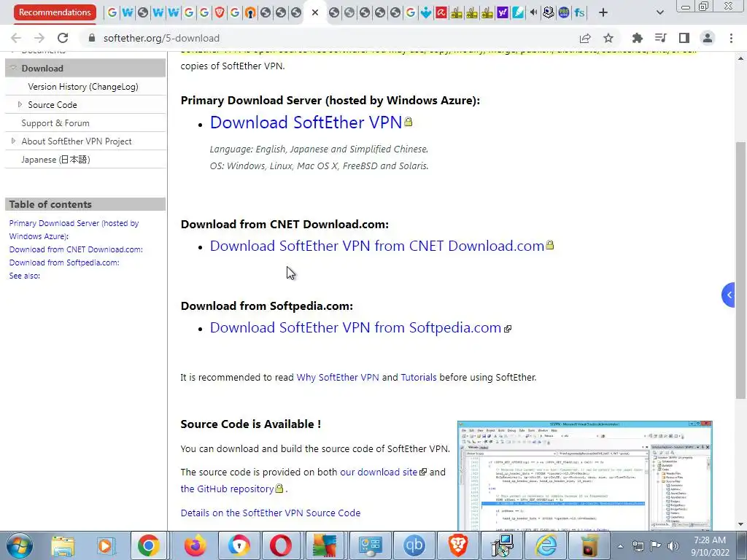Switch to Japanese (日本語) site

click(x=55, y=160)
